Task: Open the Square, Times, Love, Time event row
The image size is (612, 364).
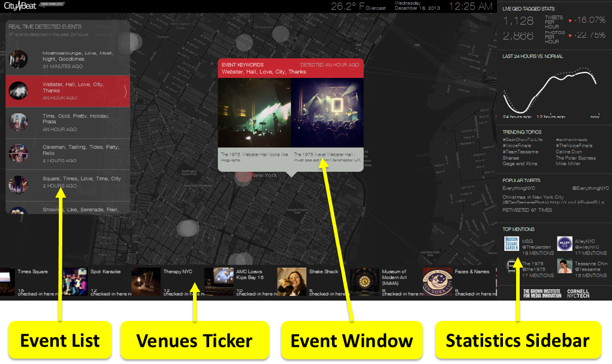Action: click(68, 185)
